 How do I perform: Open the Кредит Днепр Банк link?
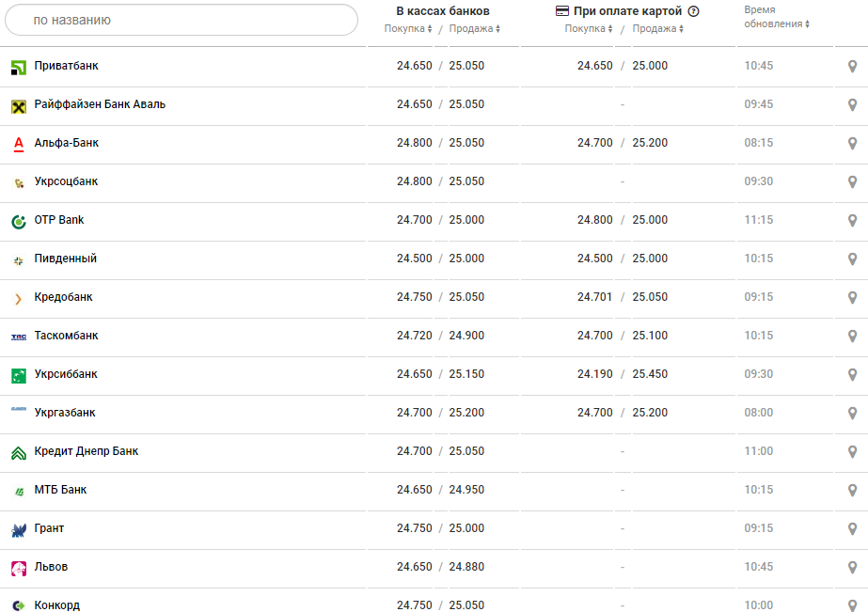[86, 451]
